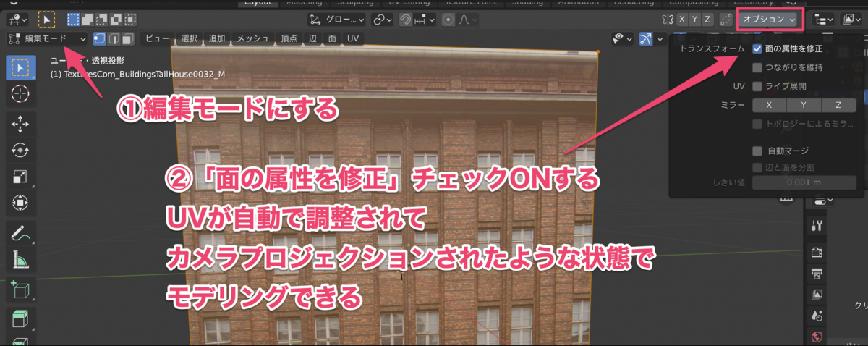The height and width of the screenshot is (346, 868).
Task: Toggle Z mirror in the header
Action: (708, 20)
